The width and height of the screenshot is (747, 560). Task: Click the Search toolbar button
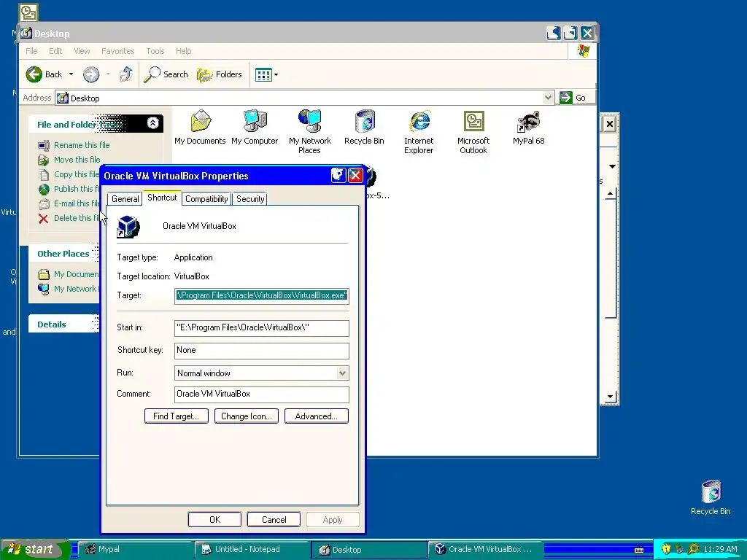click(x=166, y=74)
